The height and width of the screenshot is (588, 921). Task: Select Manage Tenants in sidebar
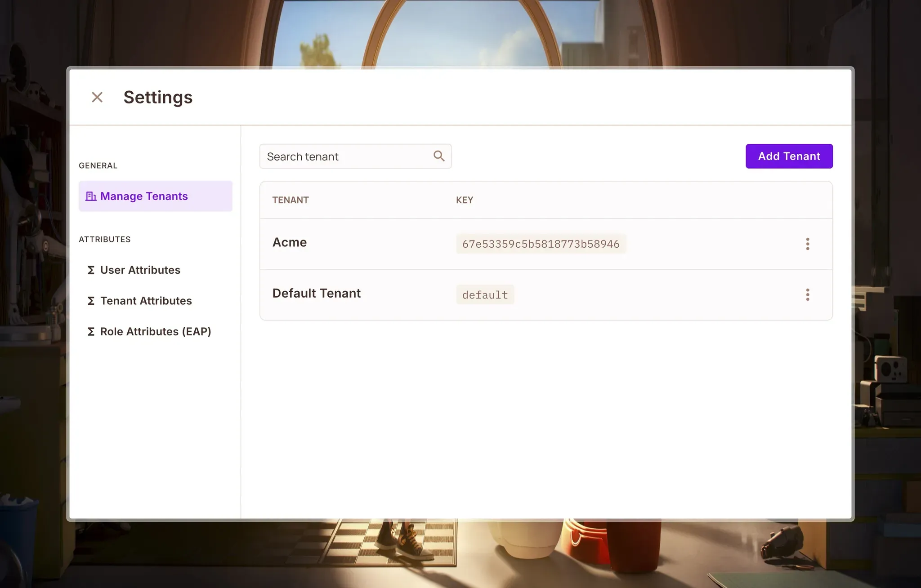[144, 196]
